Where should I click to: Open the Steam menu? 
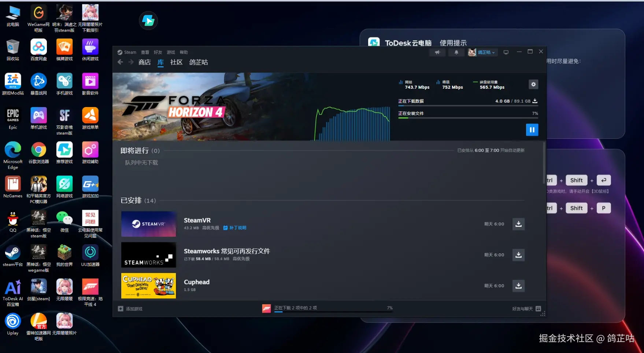tap(127, 52)
